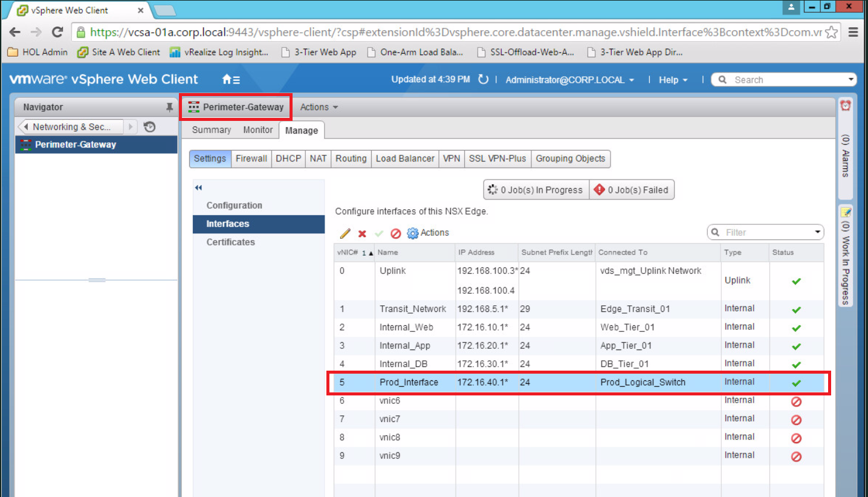868x497 pixels.
Task: Click the 0 Job(s) In Progress button
Action: point(536,190)
